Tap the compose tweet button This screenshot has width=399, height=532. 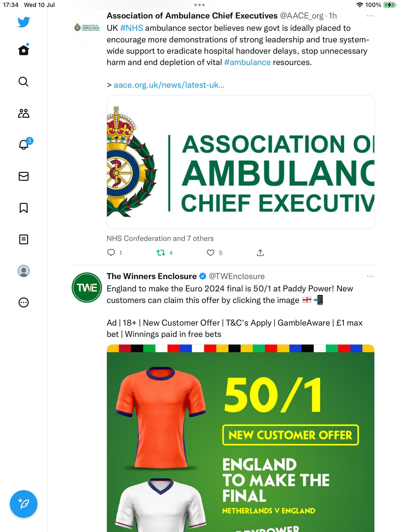pyautogui.click(x=24, y=504)
